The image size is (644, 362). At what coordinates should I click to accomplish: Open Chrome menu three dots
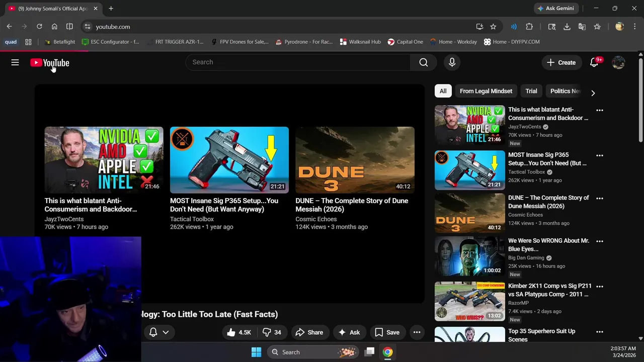[635, 27]
